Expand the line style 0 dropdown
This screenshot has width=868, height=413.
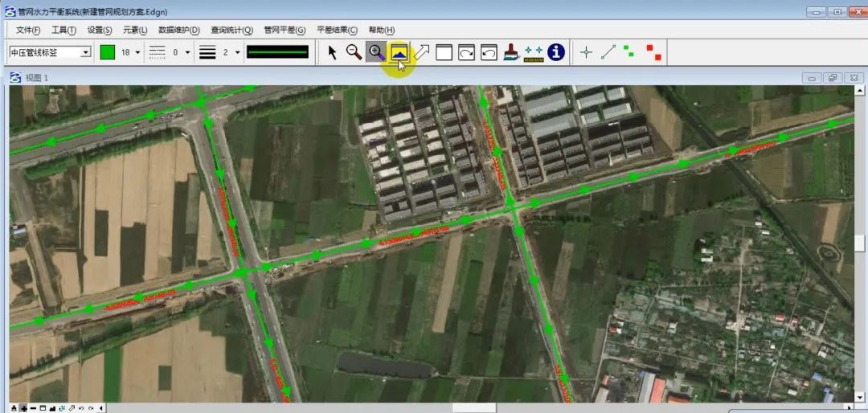click(188, 52)
